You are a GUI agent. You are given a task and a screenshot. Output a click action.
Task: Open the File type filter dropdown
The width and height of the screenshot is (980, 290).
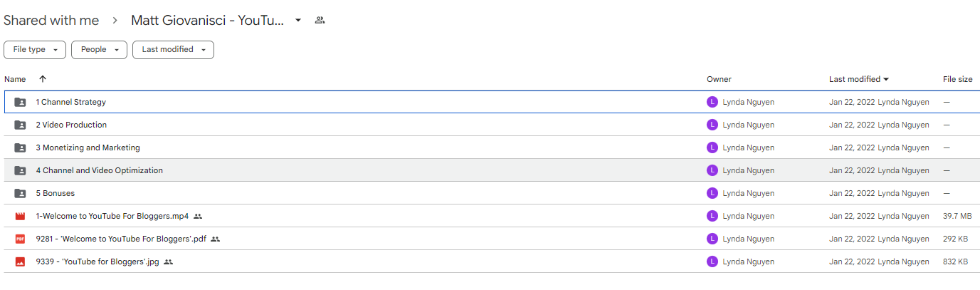click(35, 50)
